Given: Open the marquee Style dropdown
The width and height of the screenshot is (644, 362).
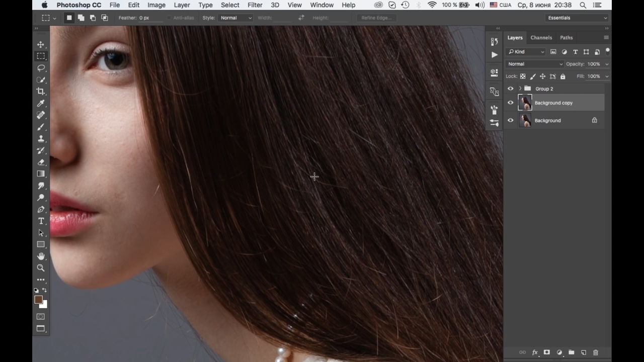Looking at the screenshot, I should [x=235, y=18].
